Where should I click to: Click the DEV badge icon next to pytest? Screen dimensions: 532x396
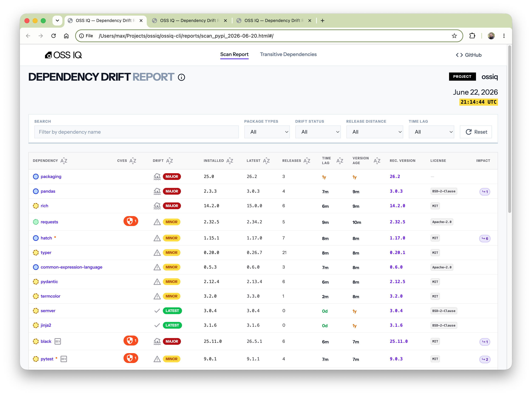point(63,359)
